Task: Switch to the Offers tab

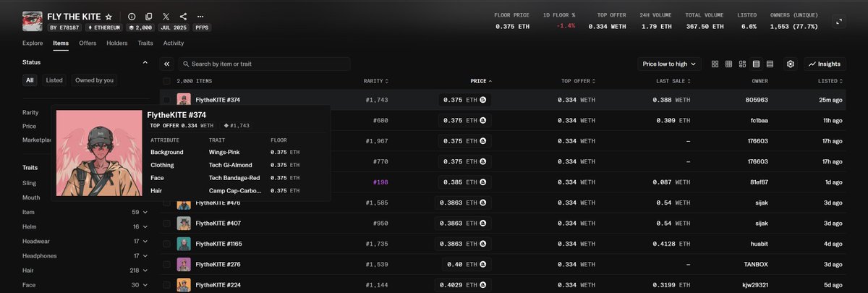Action: point(88,43)
